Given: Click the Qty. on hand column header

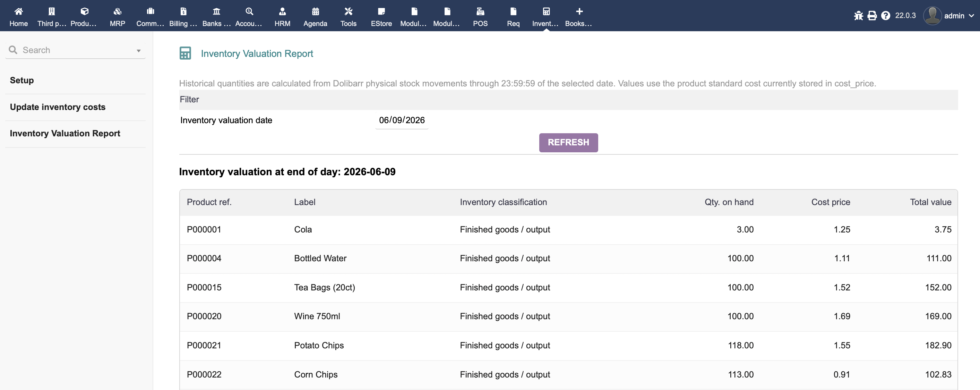Looking at the screenshot, I should click(729, 202).
